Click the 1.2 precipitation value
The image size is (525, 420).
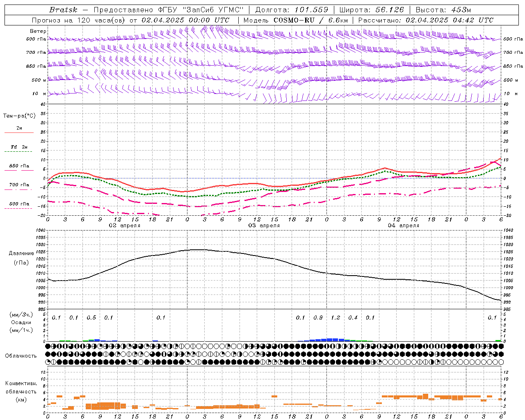pos(336,318)
